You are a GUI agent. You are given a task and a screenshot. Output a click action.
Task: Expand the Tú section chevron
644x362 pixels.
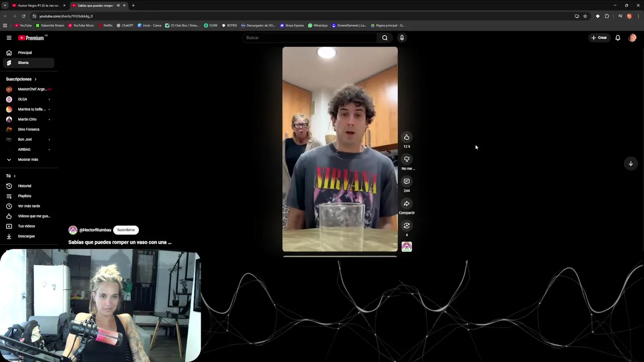15,176
